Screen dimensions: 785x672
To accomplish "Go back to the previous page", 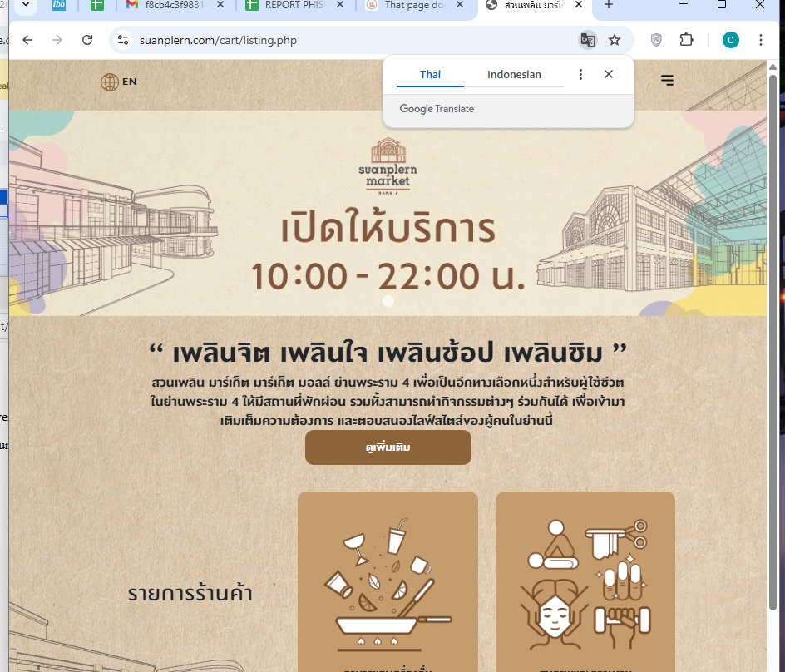I will pyautogui.click(x=27, y=40).
